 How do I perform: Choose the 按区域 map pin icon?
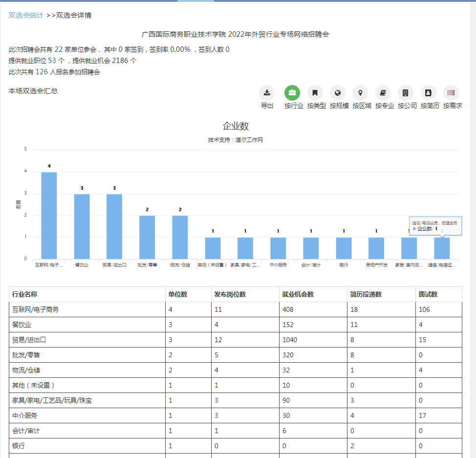361,93
